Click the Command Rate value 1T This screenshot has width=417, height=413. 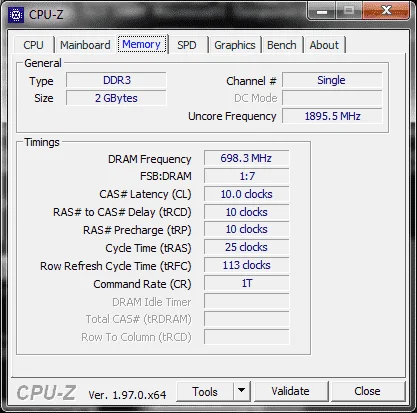click(x=246, y=284)
